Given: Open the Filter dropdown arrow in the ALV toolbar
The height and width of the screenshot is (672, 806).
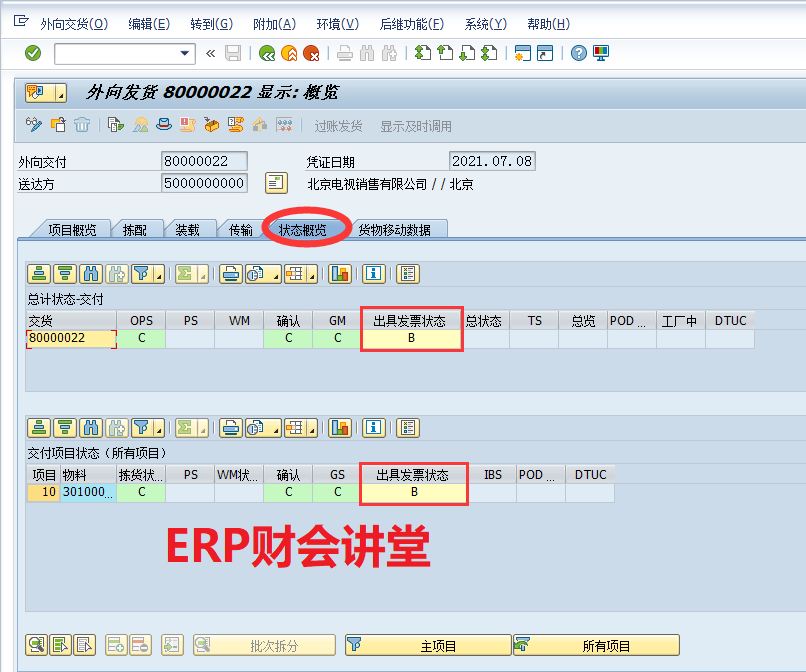Looking at the screenshot, I should point(160,273).
